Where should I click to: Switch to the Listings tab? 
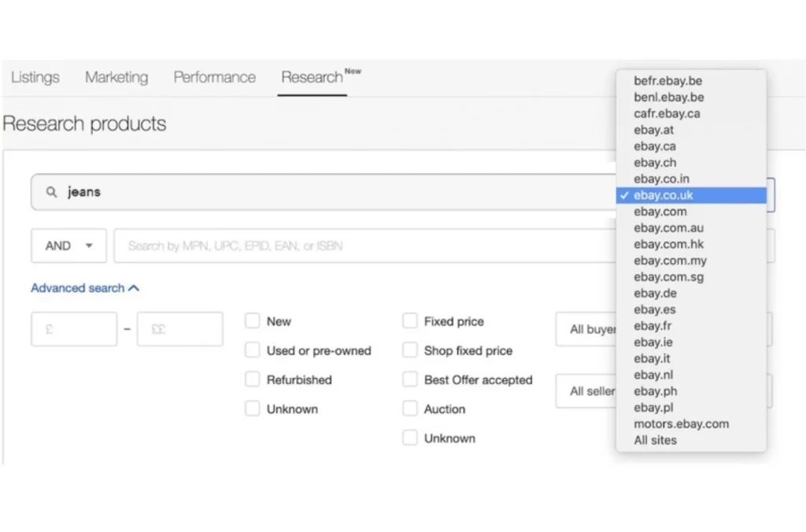click(x=35, y=77)
